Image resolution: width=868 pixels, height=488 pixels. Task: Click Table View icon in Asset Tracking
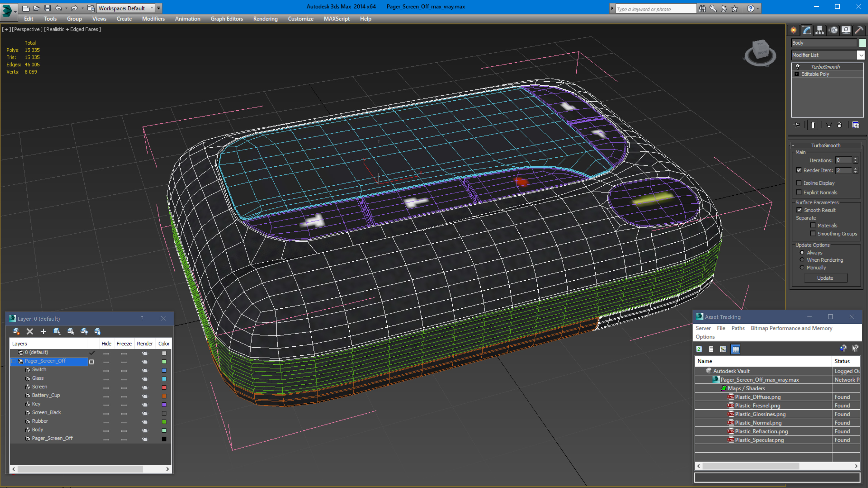736,349
